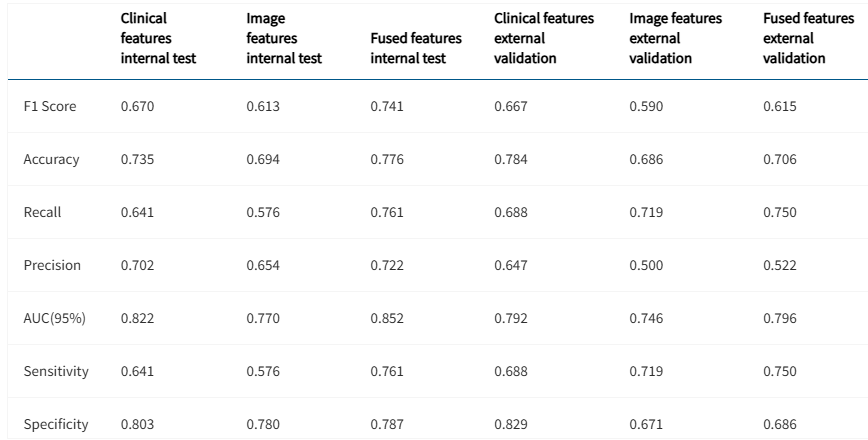Select Clinical features external validation header

click(x=544, y=38)
